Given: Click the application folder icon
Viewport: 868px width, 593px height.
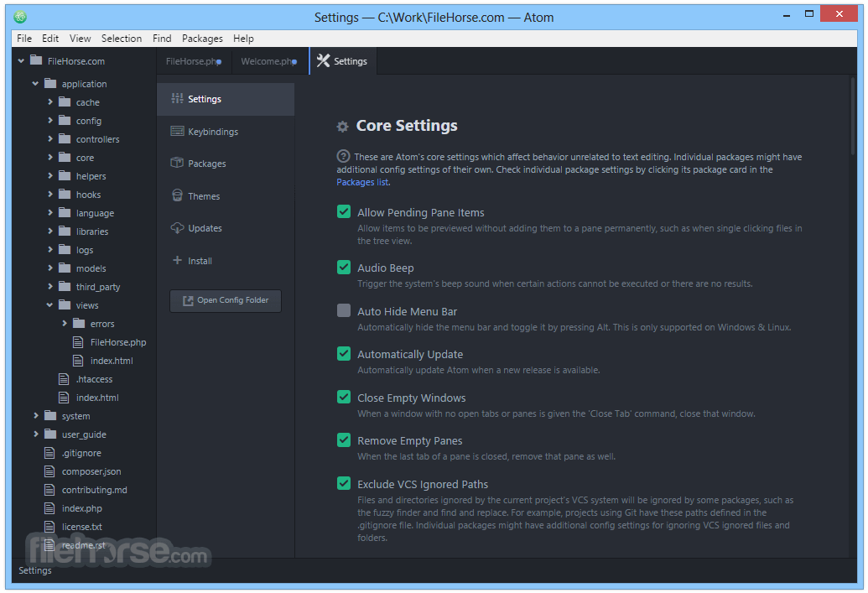Looking at the screenshot, I should [50, 83].
